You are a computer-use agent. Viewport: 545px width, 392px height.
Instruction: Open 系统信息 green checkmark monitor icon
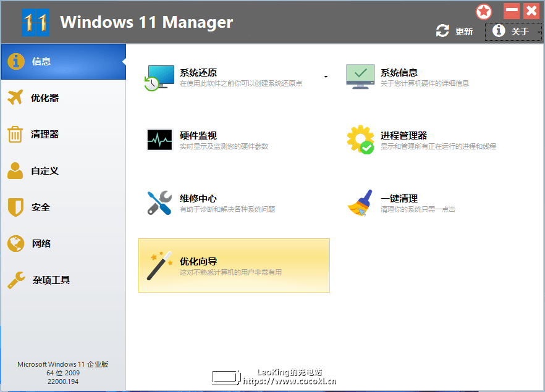360,77
